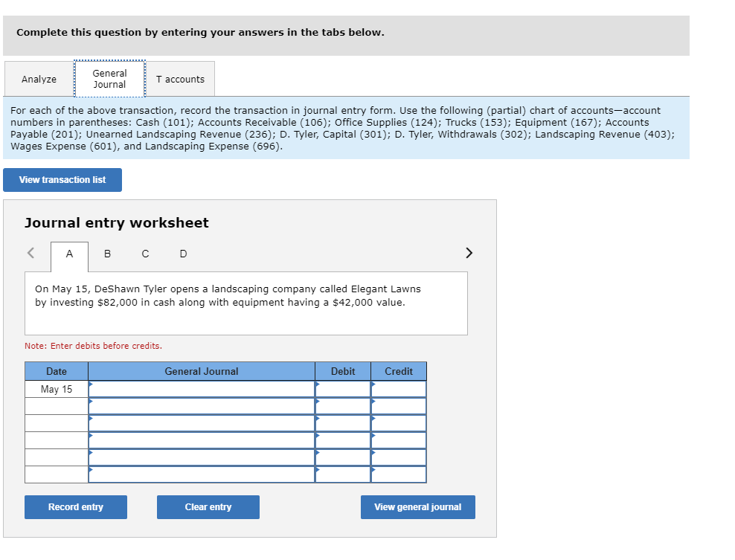Viewport: 735px width, 560px height.
Task: Click the Record entry button
Action: (x=76, y=507)
